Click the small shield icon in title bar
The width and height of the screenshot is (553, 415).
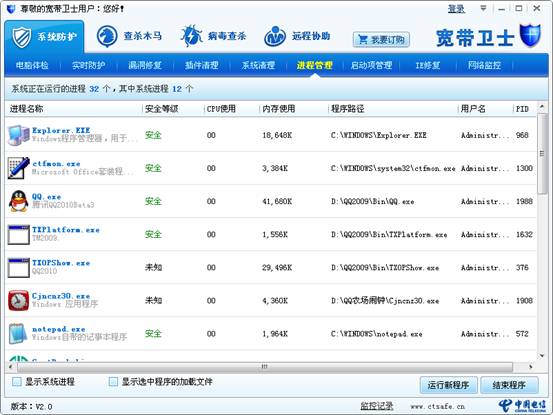click(x=11, y=8)
